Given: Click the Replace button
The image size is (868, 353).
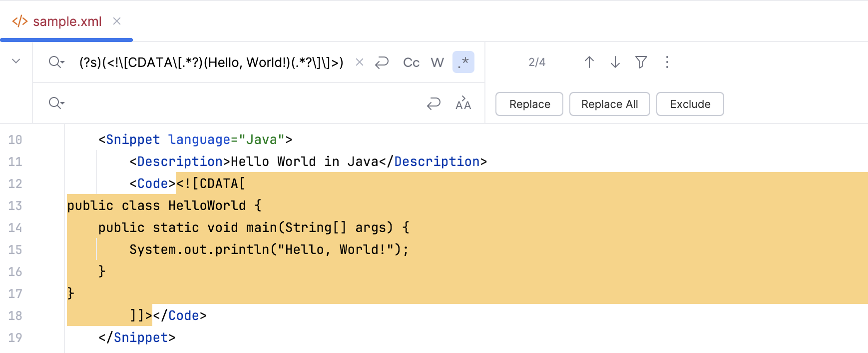Looking at the screenshot, I should [x=529, y=104].
